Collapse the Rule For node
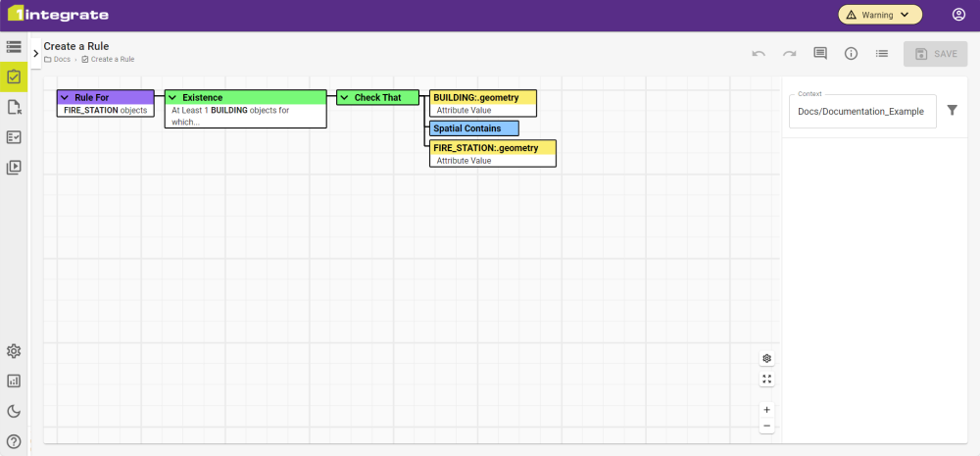 point(64,98)
